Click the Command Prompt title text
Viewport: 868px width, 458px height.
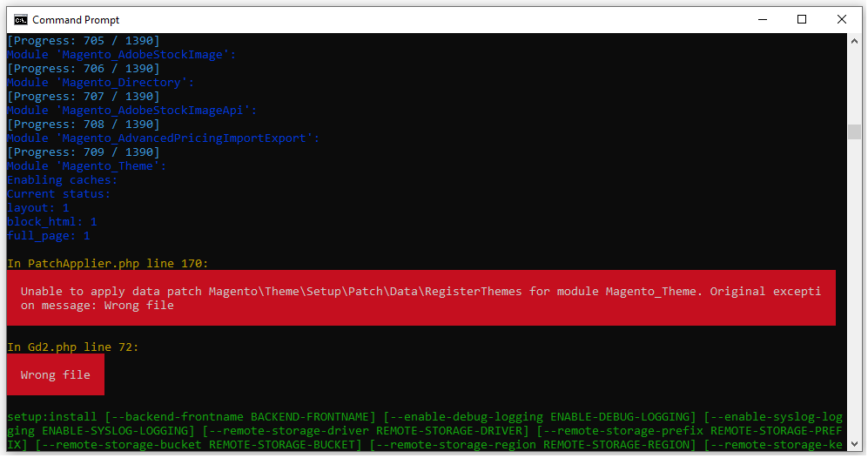coord(76,20)
